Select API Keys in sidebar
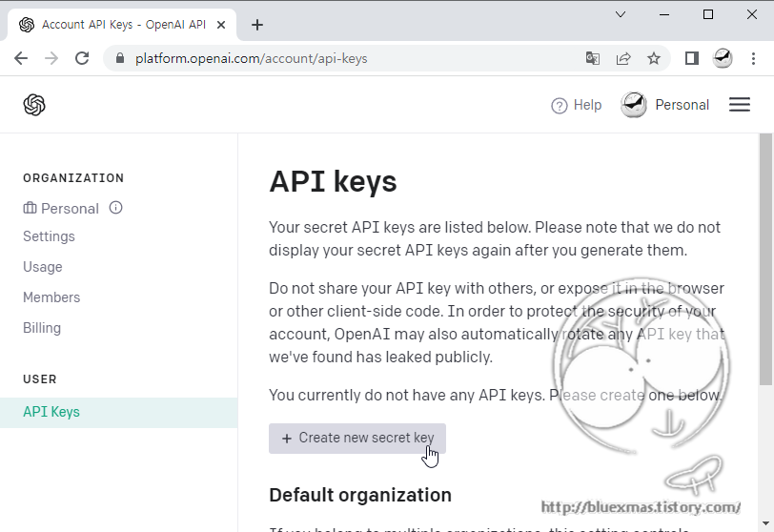Image resolution: width=774 pixels, height=532 pixels. pos(118,413)
